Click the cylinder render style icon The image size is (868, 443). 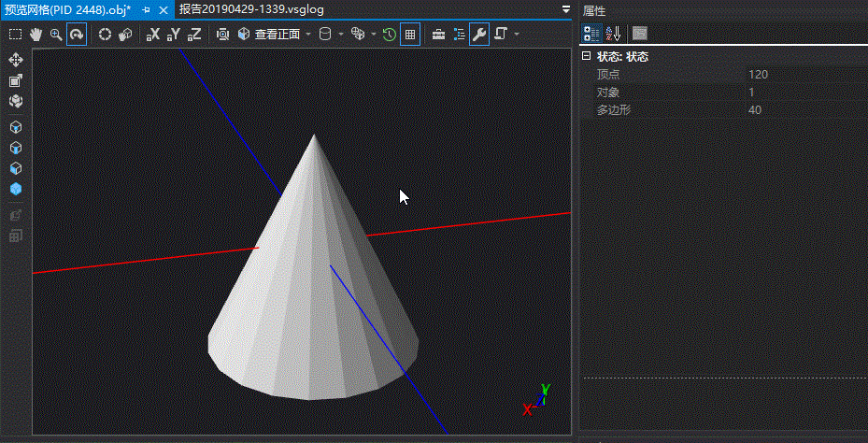click(x=325, y=35)
